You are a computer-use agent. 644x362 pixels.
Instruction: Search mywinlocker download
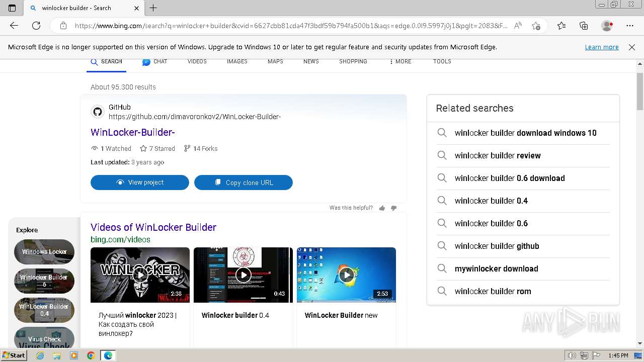coord(523,269)
